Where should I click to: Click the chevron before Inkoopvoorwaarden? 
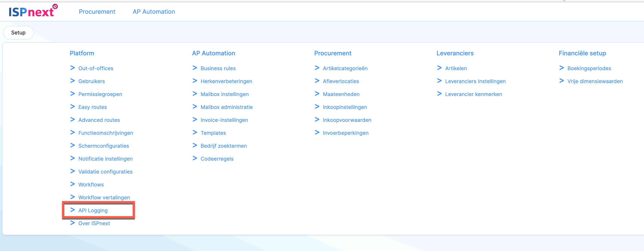[317, 120]
